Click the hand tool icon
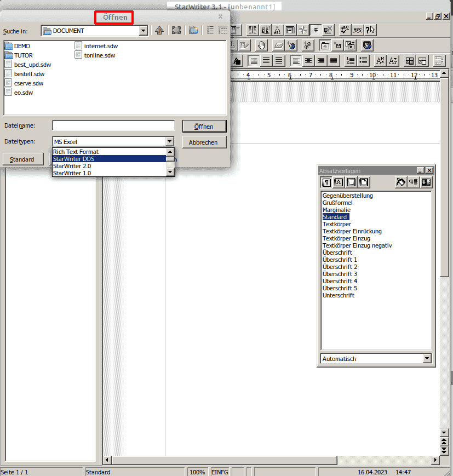Viewport: 453px width, 476px height. point(261,45)
